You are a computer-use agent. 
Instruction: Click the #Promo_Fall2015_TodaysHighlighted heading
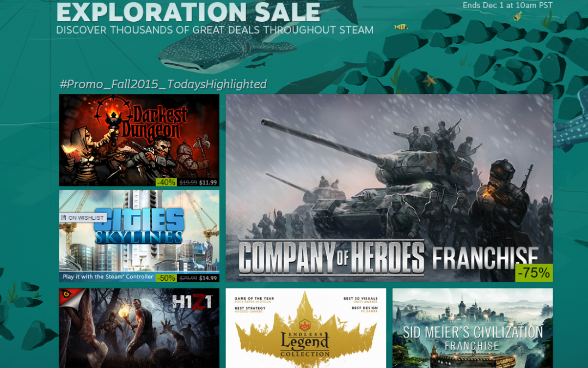coord(163,84)
